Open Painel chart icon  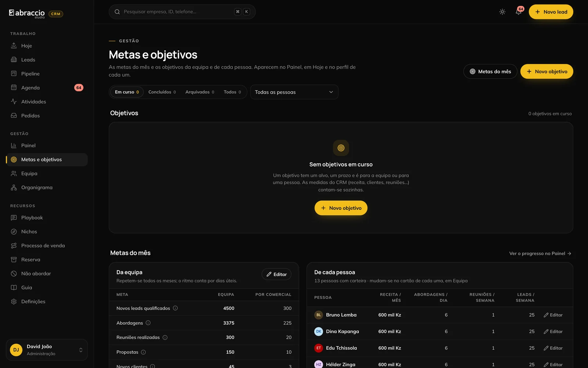14,145
